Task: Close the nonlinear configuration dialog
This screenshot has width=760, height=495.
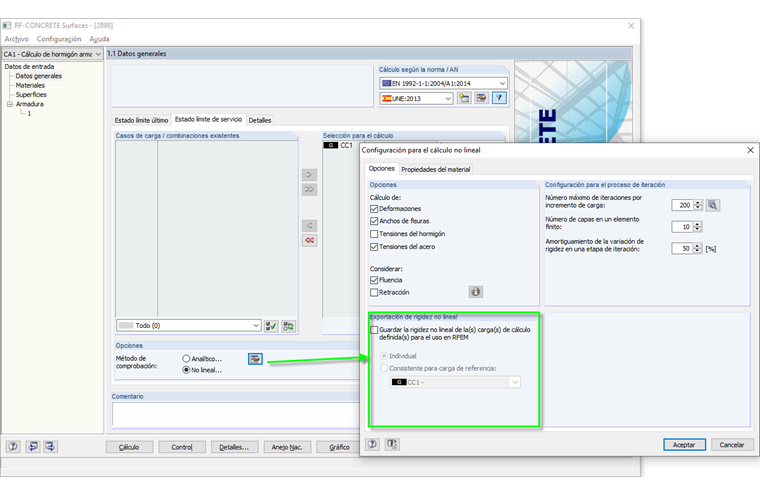Action: pyautogui.click(x=750, y=150)
